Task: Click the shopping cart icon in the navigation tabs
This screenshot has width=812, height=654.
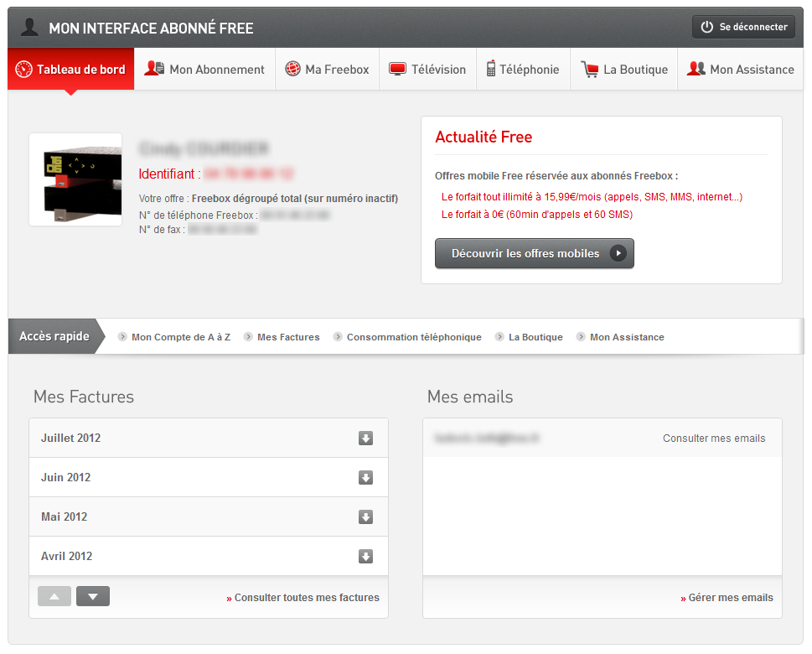Action: click(x=589, y=69)
